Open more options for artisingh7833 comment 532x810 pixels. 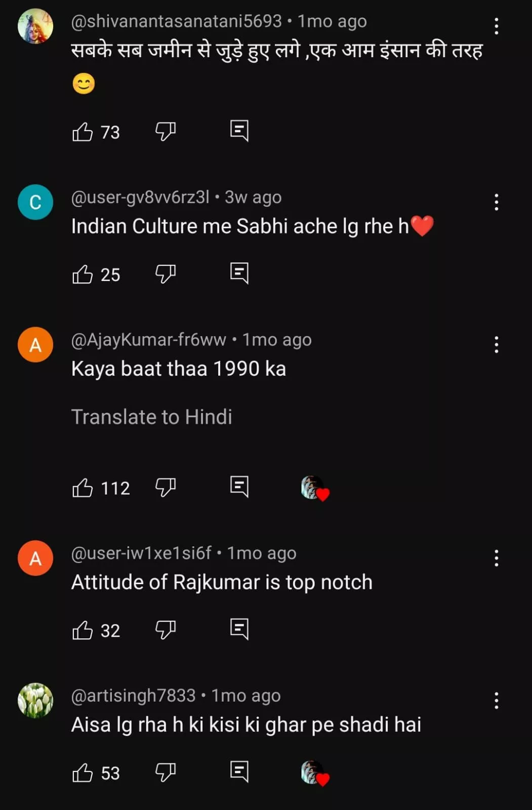click(x=496, y=701)
